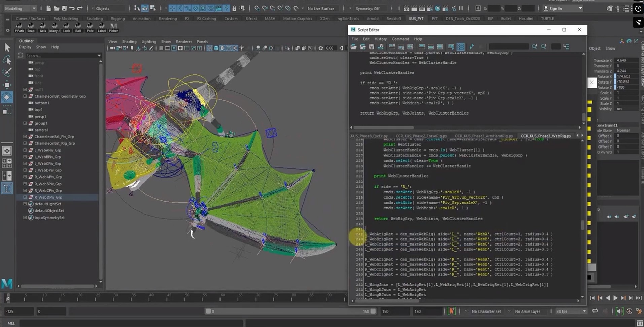Click the Sign In button

pyautogui.click(x=562, y=8)
